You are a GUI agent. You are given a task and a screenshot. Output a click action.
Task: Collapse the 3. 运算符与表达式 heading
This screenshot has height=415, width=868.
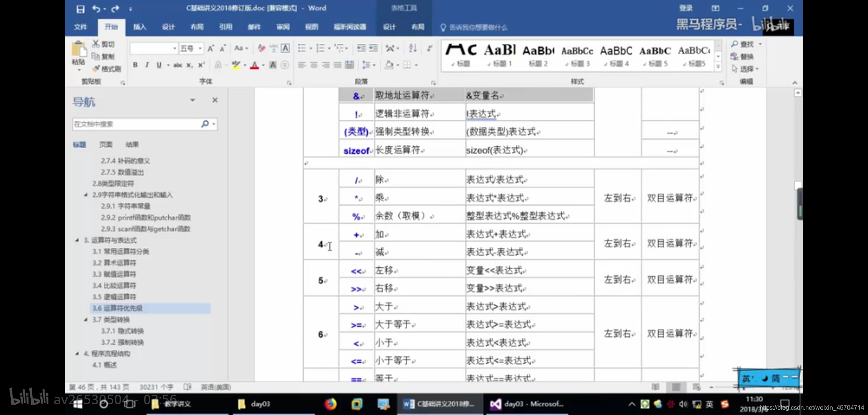point(77,240)
